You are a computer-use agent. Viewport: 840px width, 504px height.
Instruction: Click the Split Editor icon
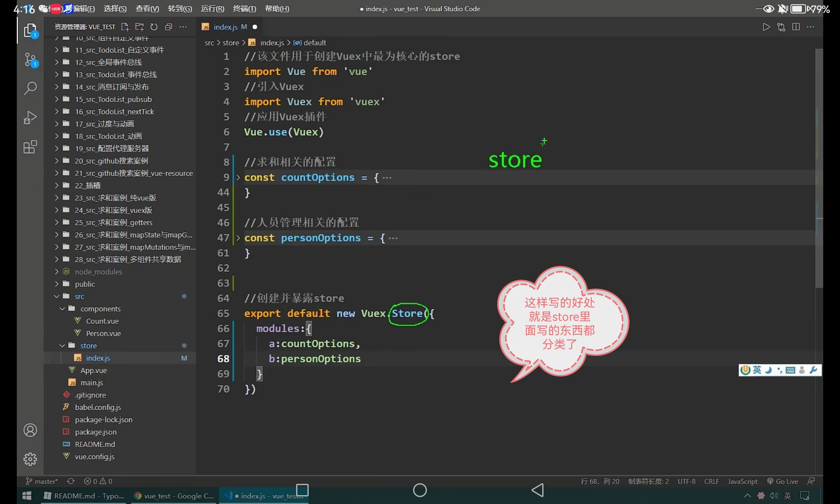tap(796, 27)
